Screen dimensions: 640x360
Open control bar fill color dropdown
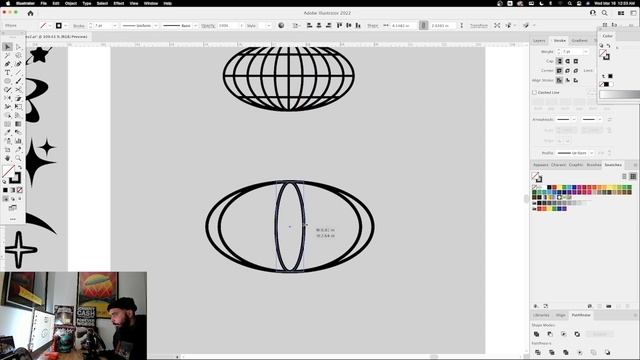coord(50,25)
